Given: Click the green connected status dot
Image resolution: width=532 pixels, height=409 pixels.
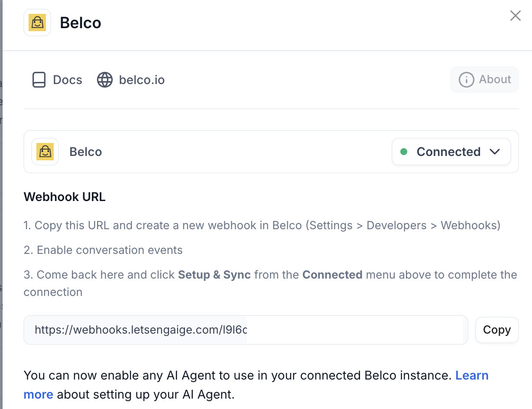Looking at the screenshot, I should [x=404, y=152].
